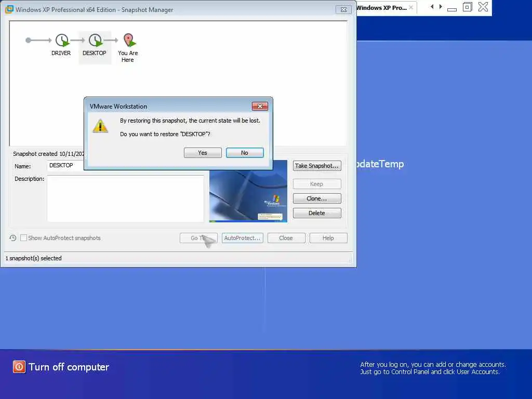
Task: Enable Show AutoProtect snapshots checkbox
Action: (23, 238)
